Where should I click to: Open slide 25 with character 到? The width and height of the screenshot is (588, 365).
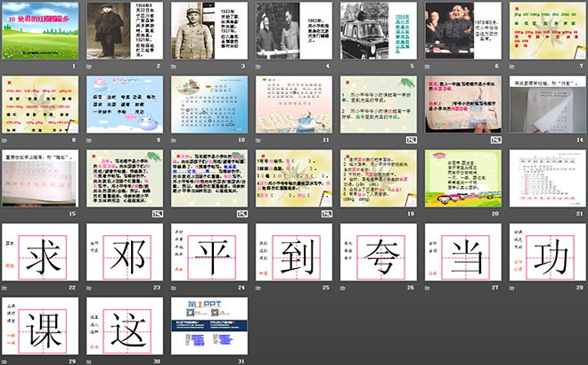294,252
